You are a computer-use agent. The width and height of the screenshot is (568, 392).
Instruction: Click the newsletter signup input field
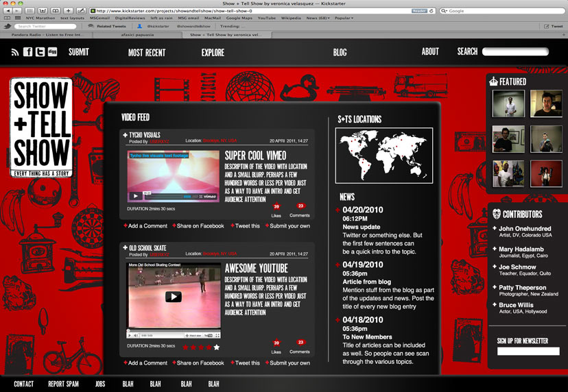(528, 351)
